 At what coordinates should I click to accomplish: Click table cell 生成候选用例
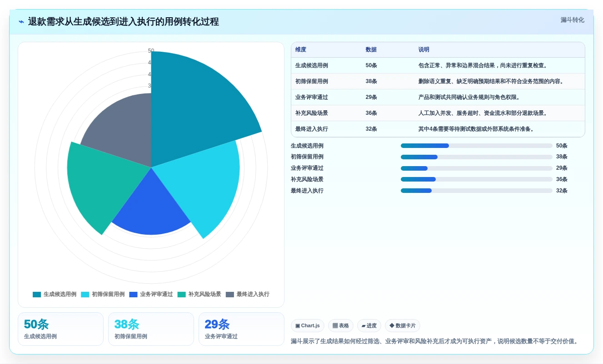[x=312, y=65]
